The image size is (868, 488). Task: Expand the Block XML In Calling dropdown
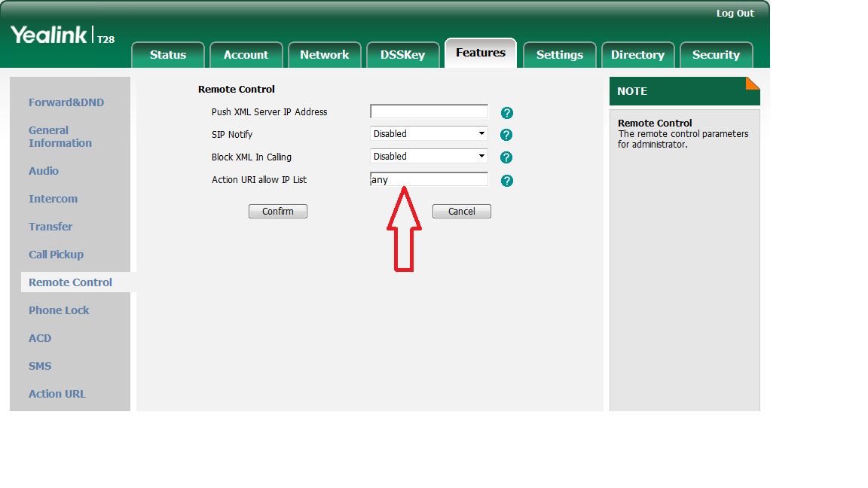point(429,157)
